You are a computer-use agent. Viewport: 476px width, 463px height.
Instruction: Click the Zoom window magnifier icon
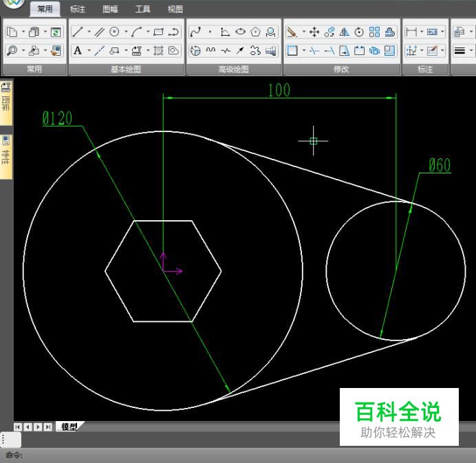[12, 50]
